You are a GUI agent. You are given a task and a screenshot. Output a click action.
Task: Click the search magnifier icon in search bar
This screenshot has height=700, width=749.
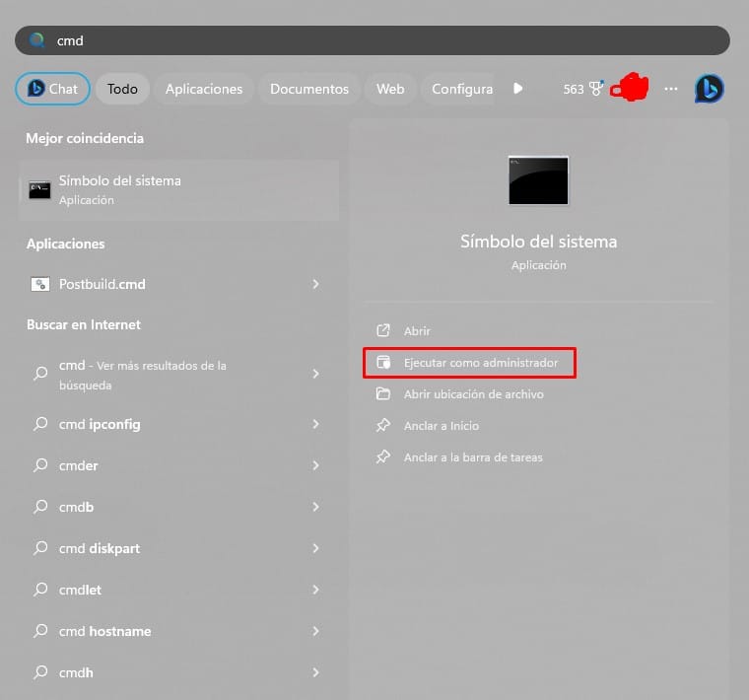(36, 40)
